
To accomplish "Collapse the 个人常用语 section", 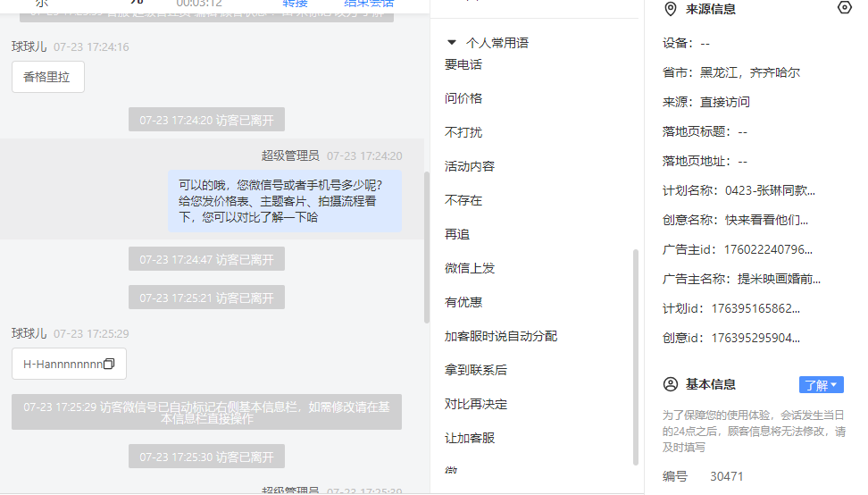I will coord(452,42).
